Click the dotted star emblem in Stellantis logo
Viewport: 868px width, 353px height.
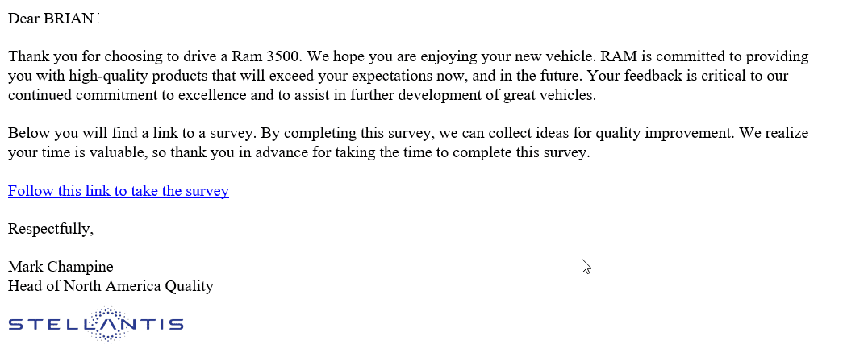[x=106, y=324]
